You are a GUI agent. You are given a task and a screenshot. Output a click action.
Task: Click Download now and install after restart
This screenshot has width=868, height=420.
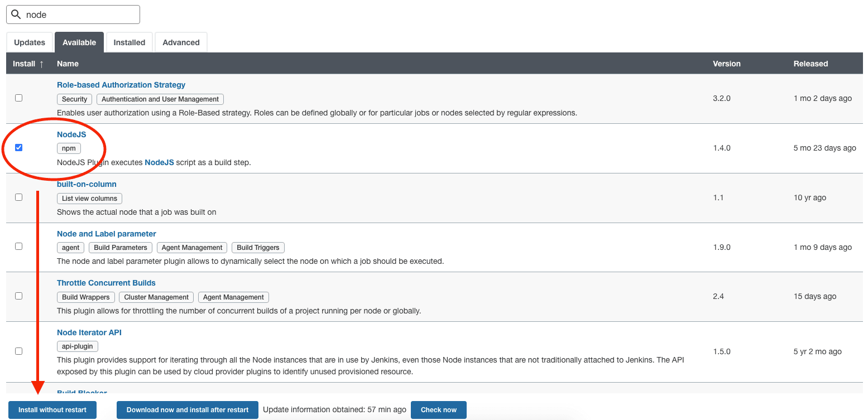188,410
